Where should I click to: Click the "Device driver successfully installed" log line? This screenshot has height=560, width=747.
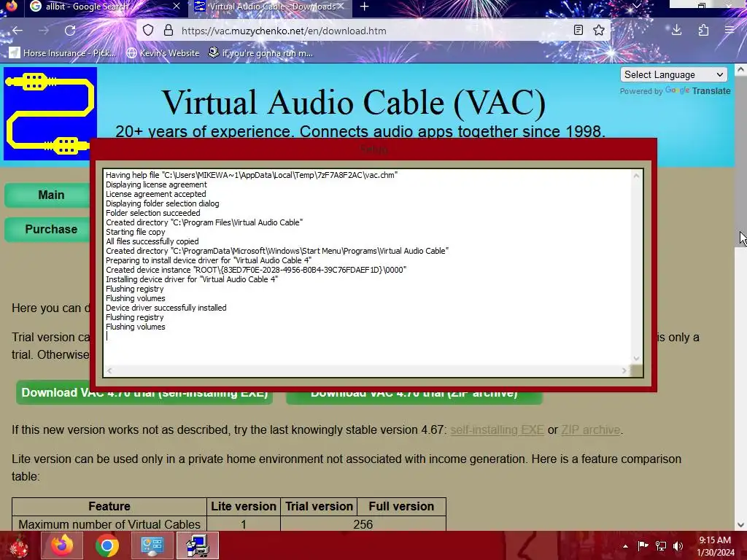tap(166, 308)
